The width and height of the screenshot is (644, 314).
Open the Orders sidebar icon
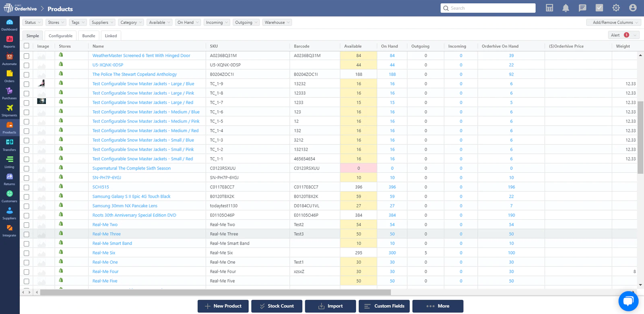(x=9, y=76)
